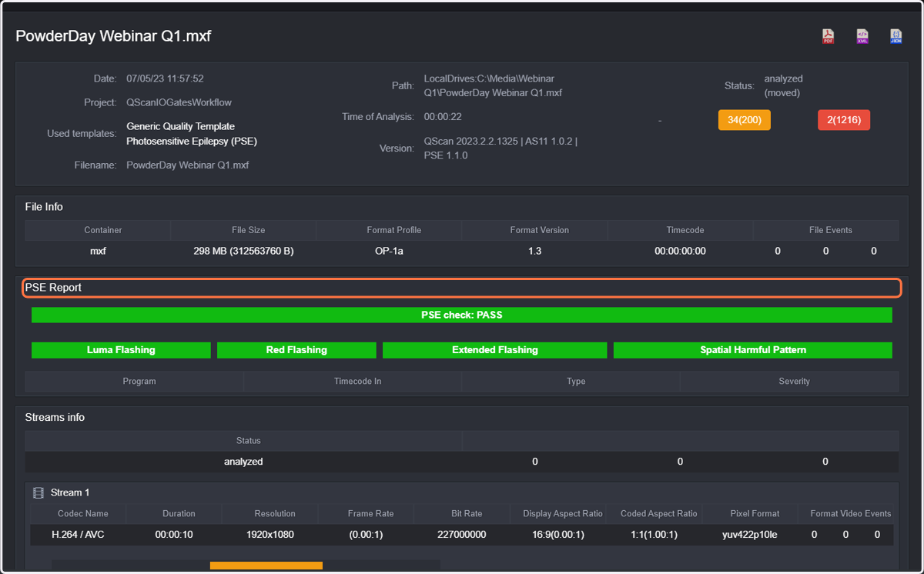Screen dimensions: 924x574
Task: Click the Photosensitive Epilepsy (PSE) template
Action: point(192,142)
